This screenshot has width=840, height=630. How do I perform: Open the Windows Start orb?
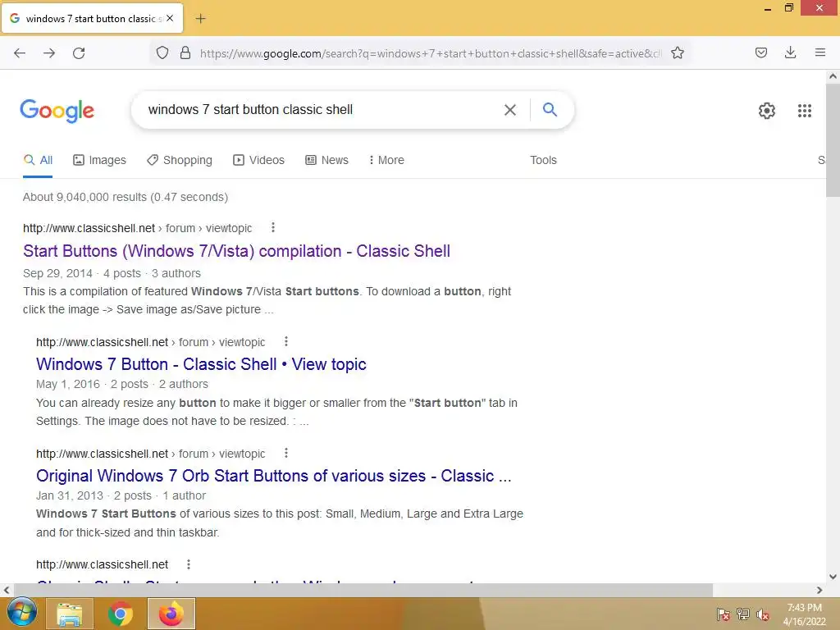click(x=21, y=614)
